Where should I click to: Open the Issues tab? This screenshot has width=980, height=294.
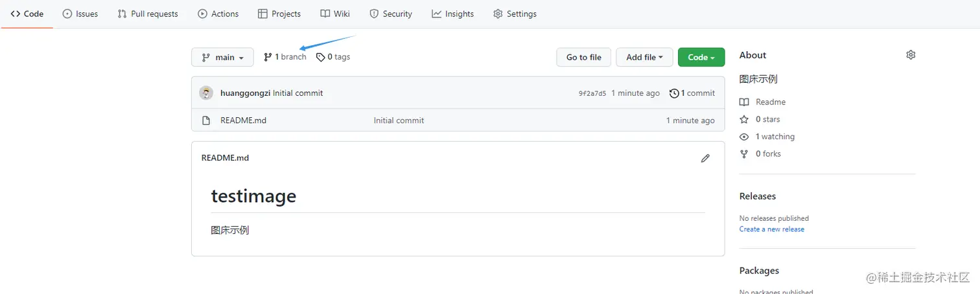tap(80, 14)
